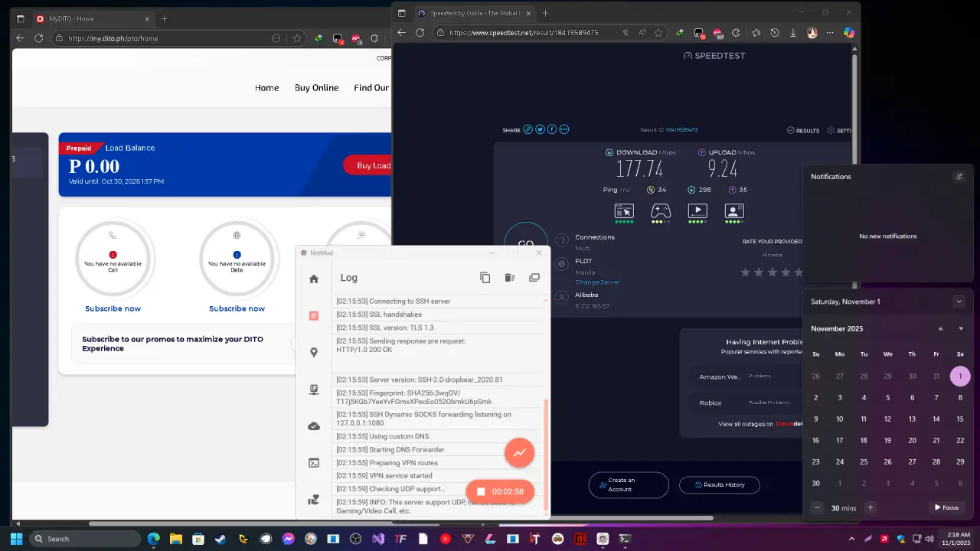Screen dimensions: 980x551
Task: Select November 15 in the calendar
Action: coord(960,419)
